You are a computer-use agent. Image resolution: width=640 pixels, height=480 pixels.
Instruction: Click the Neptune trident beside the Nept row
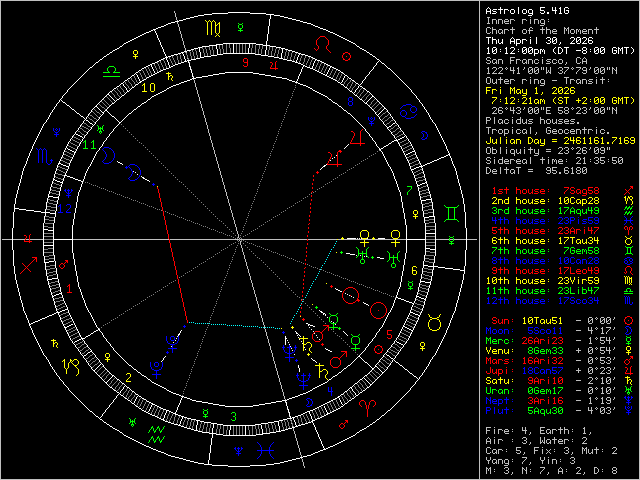[629, 401]
